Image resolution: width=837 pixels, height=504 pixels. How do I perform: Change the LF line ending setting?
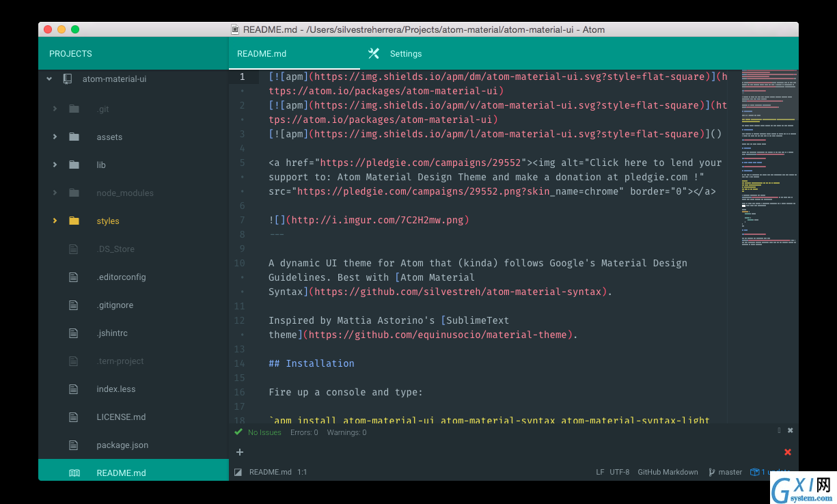click(600, 472)
